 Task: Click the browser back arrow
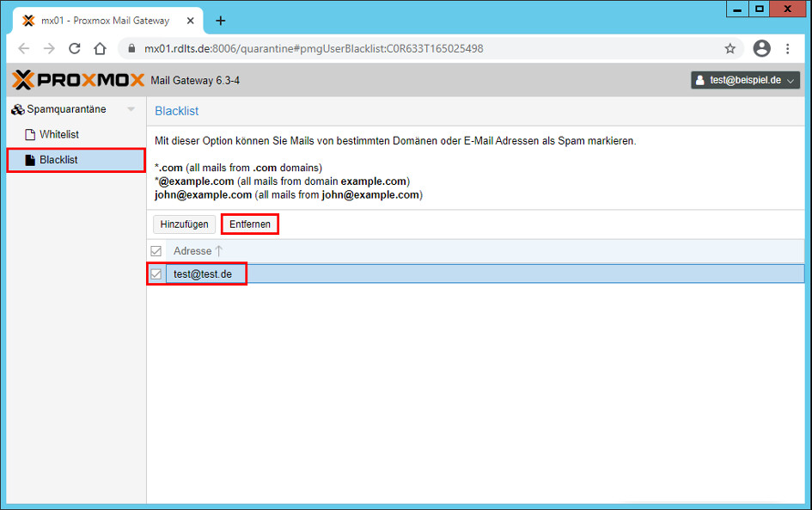click(x=24, y=49)
